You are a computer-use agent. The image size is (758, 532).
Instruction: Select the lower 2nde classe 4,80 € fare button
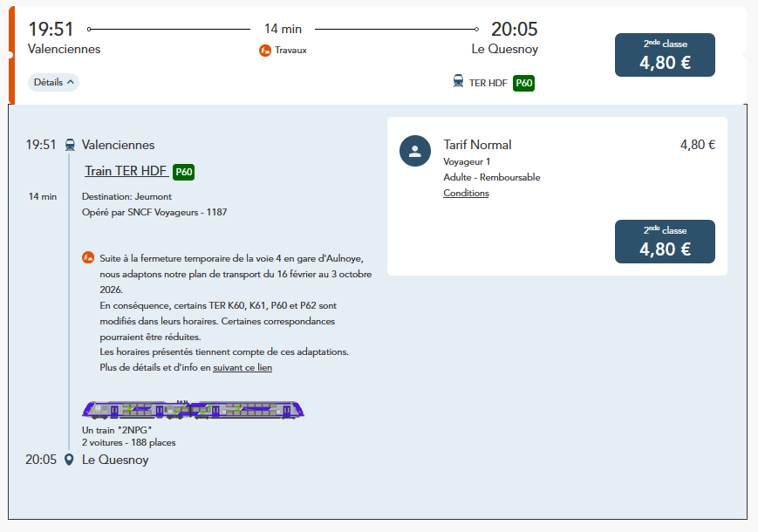point(665,242)
